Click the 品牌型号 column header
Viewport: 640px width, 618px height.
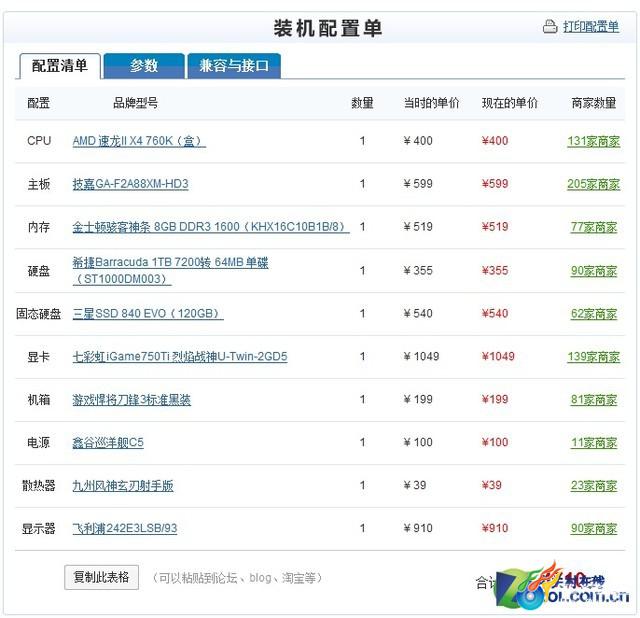(136, 103)
